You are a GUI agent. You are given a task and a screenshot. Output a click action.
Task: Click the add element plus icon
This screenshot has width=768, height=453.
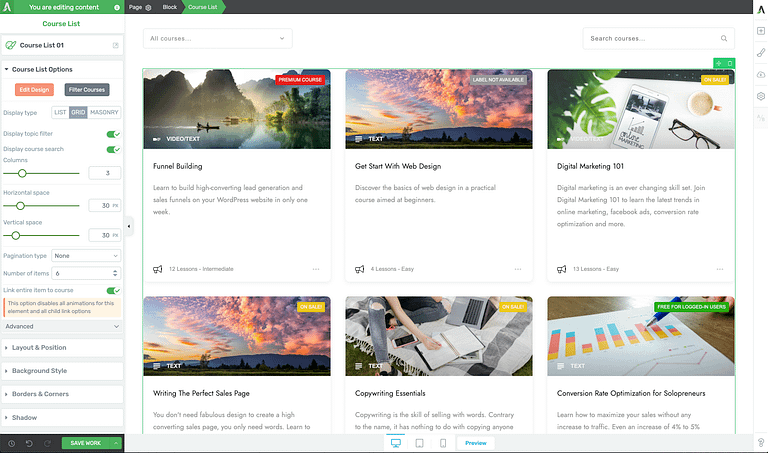(760, 31)
